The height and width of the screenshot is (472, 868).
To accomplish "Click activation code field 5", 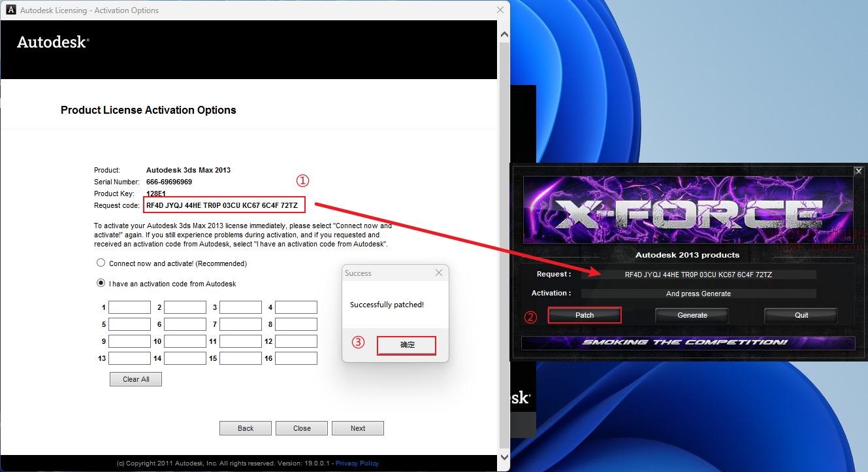I will (129, 324).
